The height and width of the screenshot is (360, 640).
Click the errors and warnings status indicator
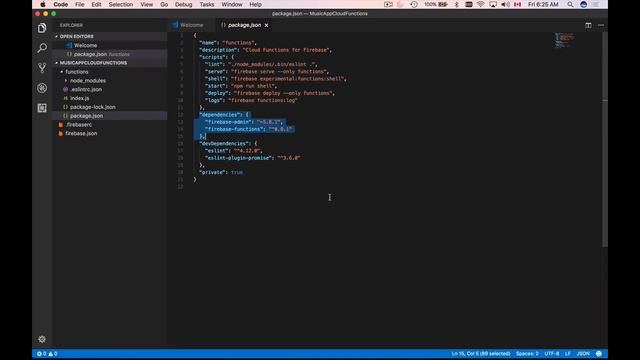click(x=47, y=353)
